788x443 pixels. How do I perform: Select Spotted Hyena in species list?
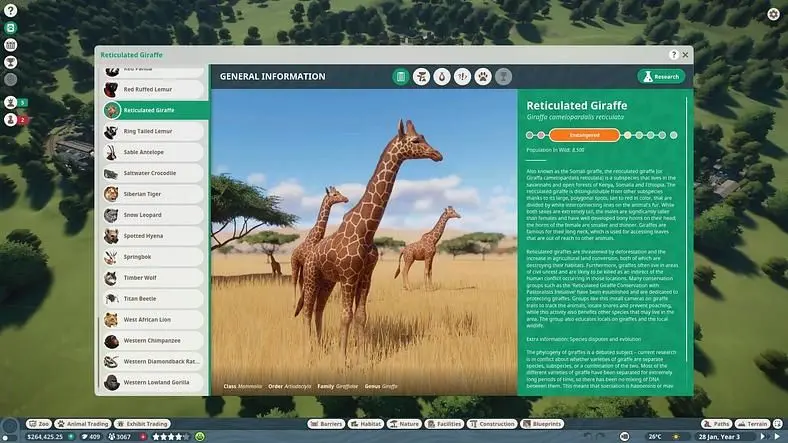click(x=153, y=236)
